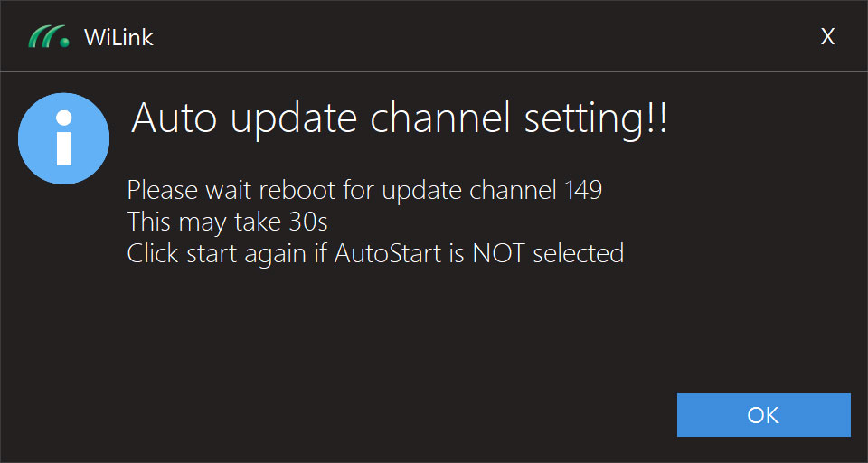The height and width of the screenshot is (463, 868).
Task: Click the word "selected" ending the message
Action: click(579, 253)
